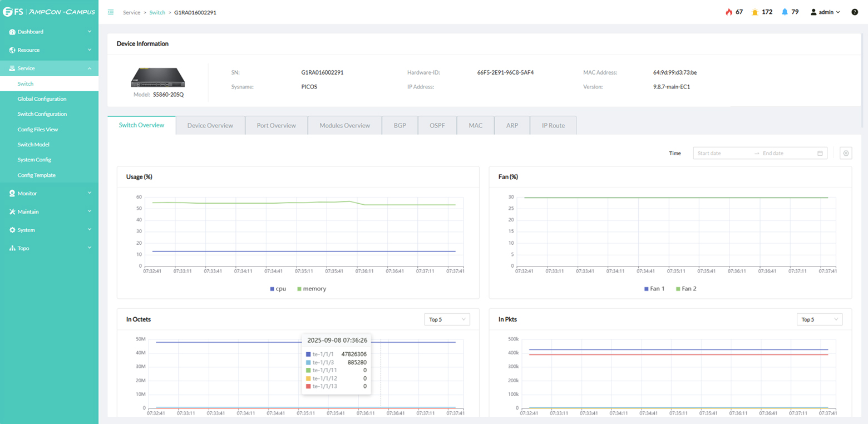The height and width of the screenshot is (424, 868).
Task: Switch to the BGP tab
Action: point(400,125)
